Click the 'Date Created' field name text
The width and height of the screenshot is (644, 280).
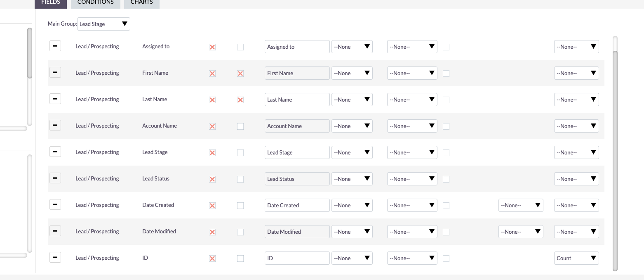coord(158,205)
